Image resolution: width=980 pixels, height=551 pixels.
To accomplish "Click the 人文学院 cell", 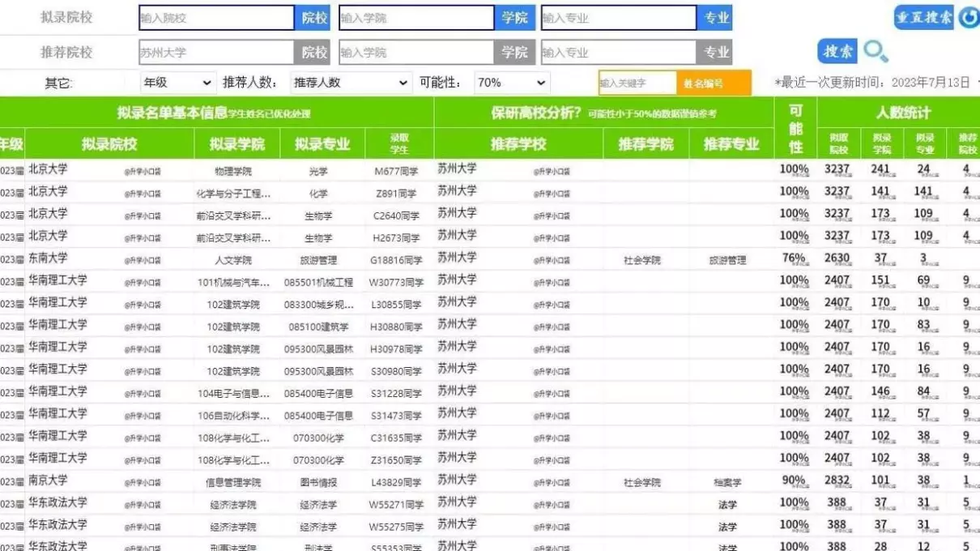I will click(x=233, y=261).
